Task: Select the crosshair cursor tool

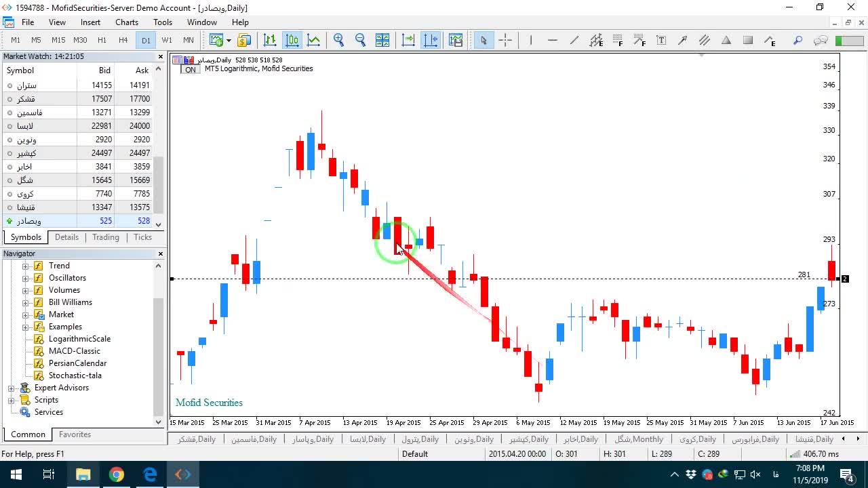Action: pos(505,40)
